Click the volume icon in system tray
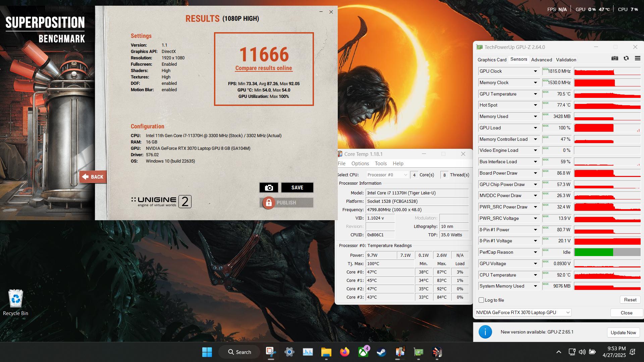 582,352
